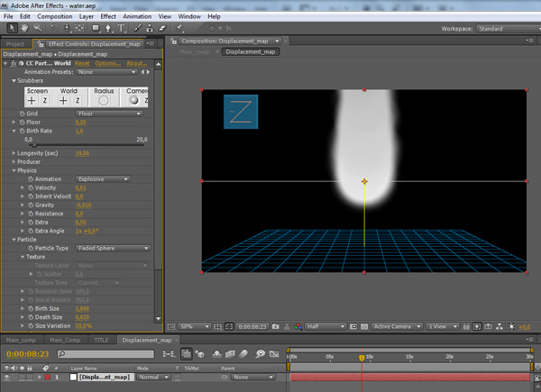Select the Pan Behind tool
Screen dimensions: 541x392
(x=79, y=28)
